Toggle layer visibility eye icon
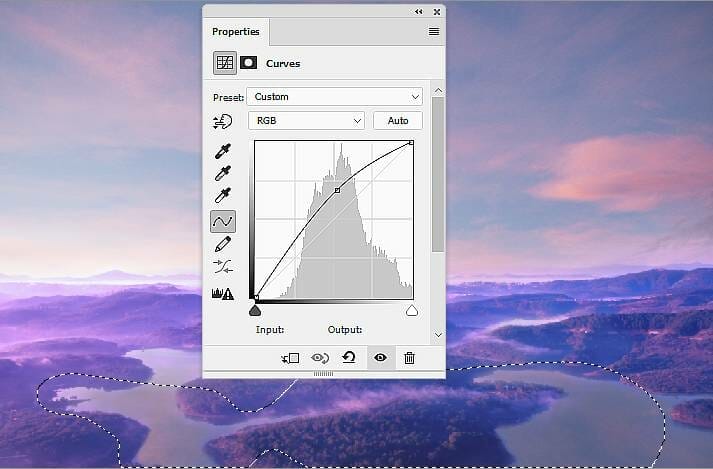 coord(379,357)
